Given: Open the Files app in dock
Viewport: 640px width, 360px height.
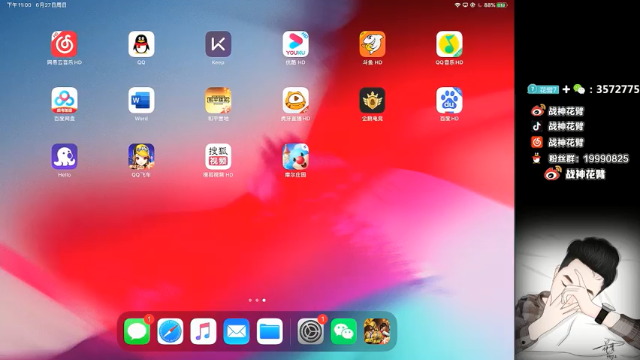Looking at the screenshot, I should point(270,331).
